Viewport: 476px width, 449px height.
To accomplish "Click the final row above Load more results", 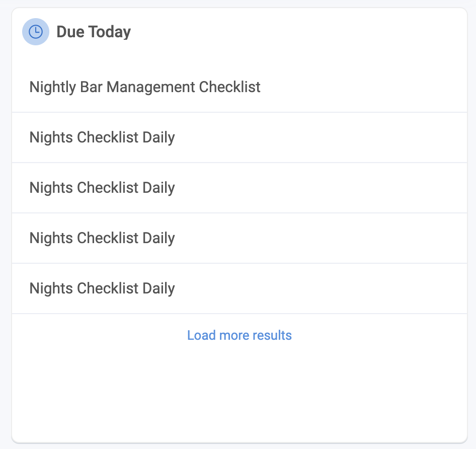I will click(x=102, y=288).
